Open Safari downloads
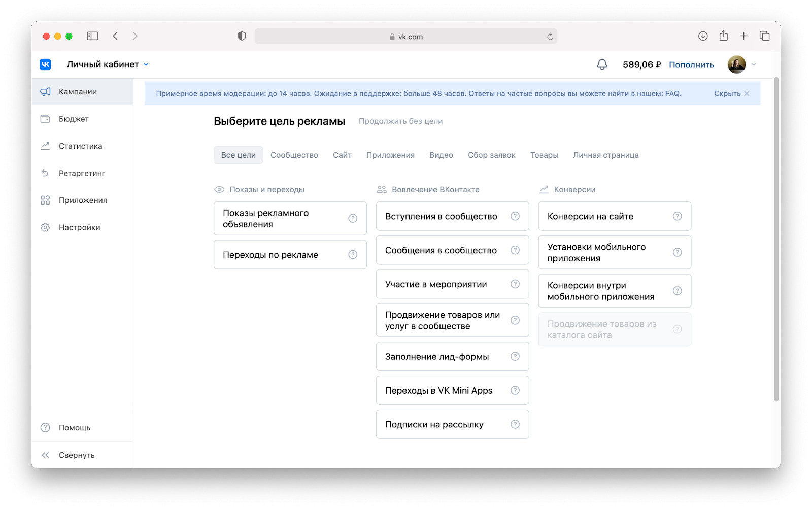The height and width of the screenshot is (510, 812). click(703, 36)
